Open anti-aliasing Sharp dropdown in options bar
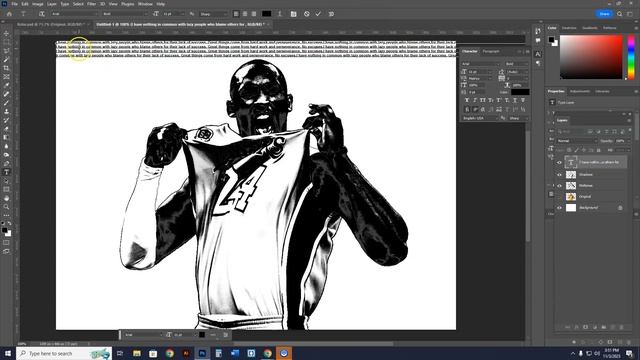The image size is (640, 360). (x=213, y=14)
